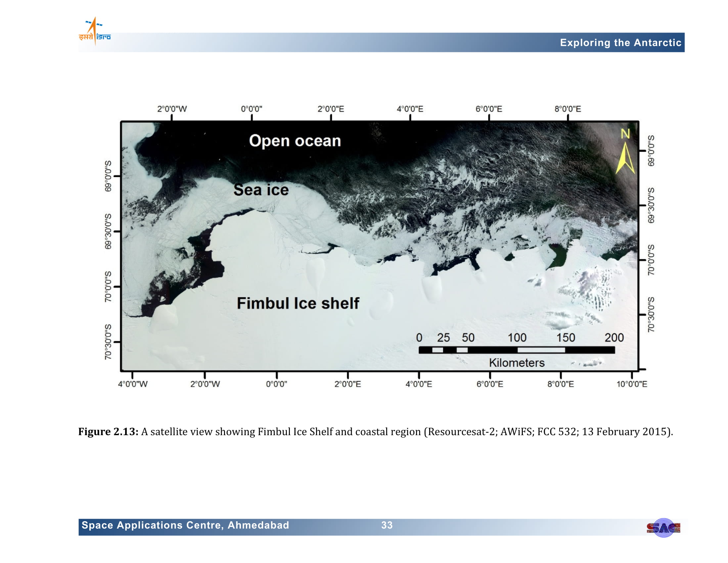Click the "Figure 2.13:" caption label

108,432
